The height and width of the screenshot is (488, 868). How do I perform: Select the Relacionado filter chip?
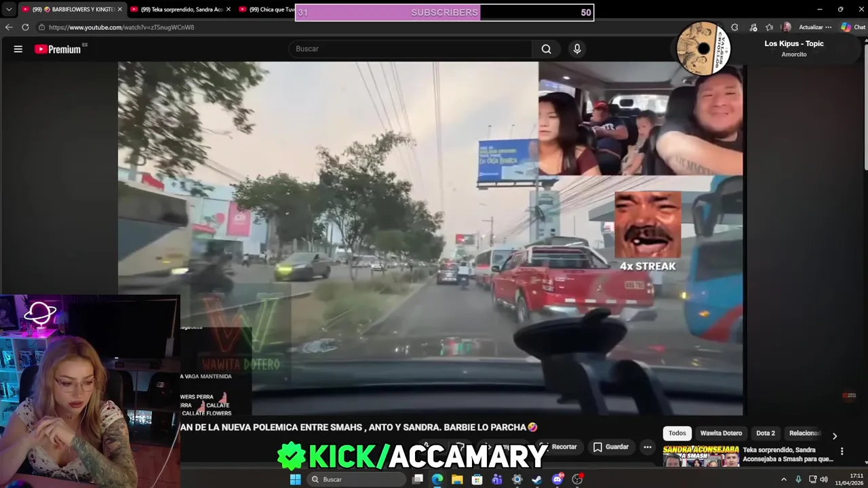coord(805,433)
